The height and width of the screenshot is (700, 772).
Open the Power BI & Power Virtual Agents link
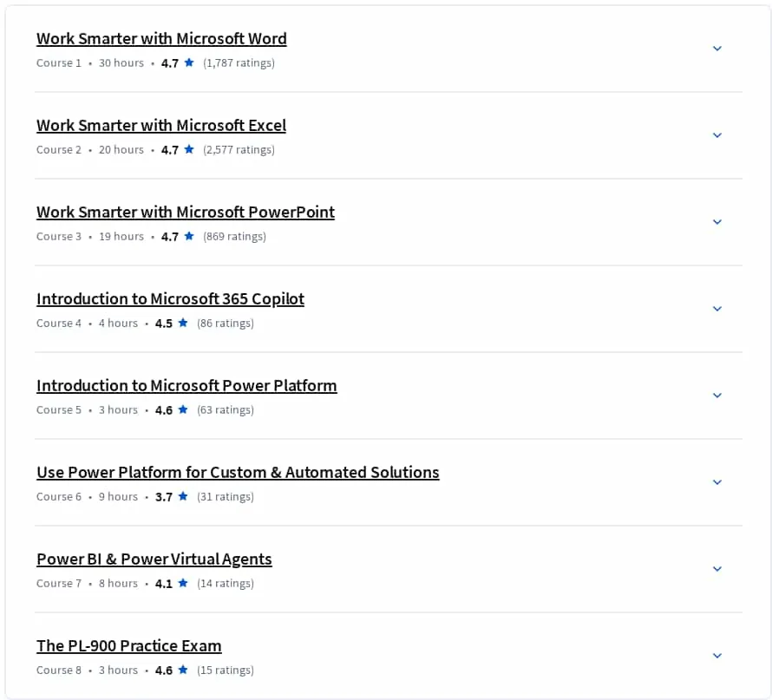[154, 559]
